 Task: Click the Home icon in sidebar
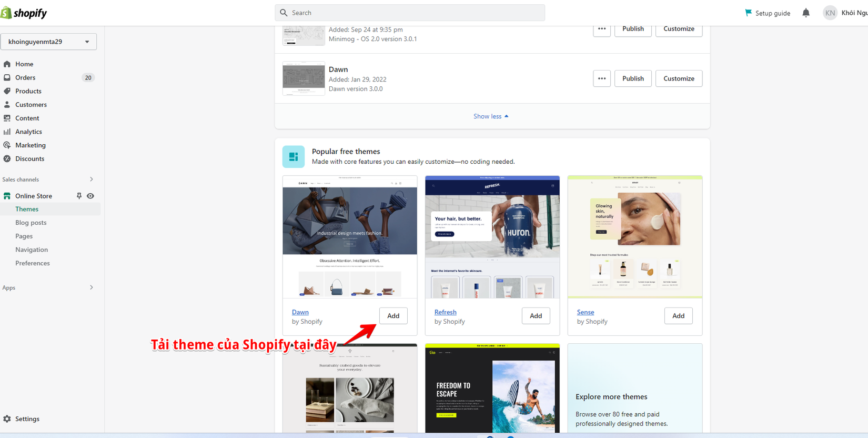point(7,64)
